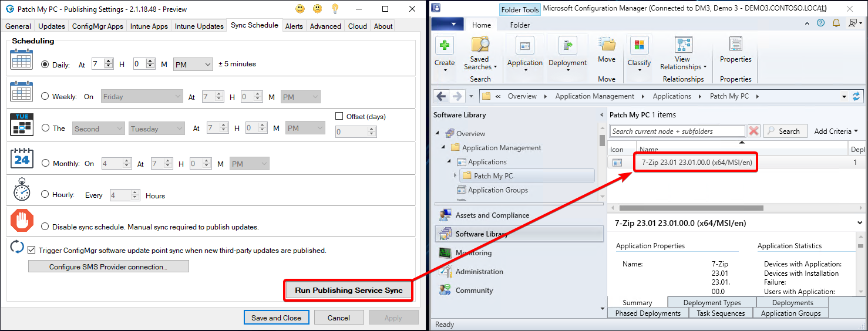Click Configure SMS Provider connection button
The image size is (868, 331).
[x=109, y=267]
